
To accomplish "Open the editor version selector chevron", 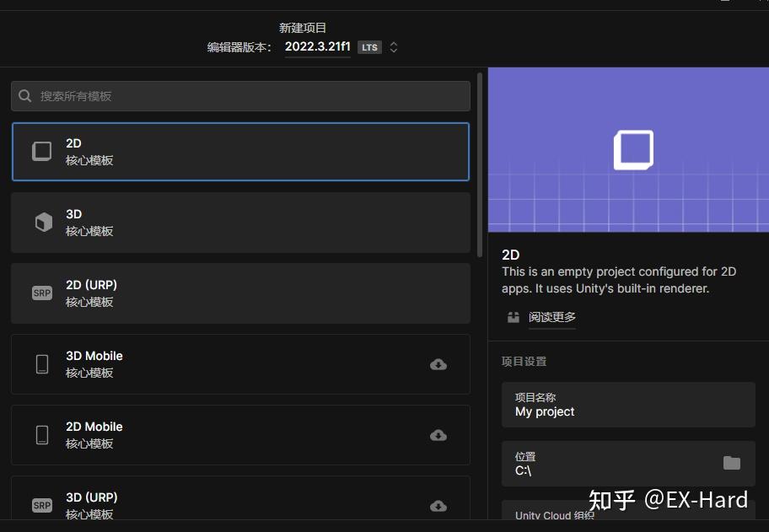I will tap(393, 47).
